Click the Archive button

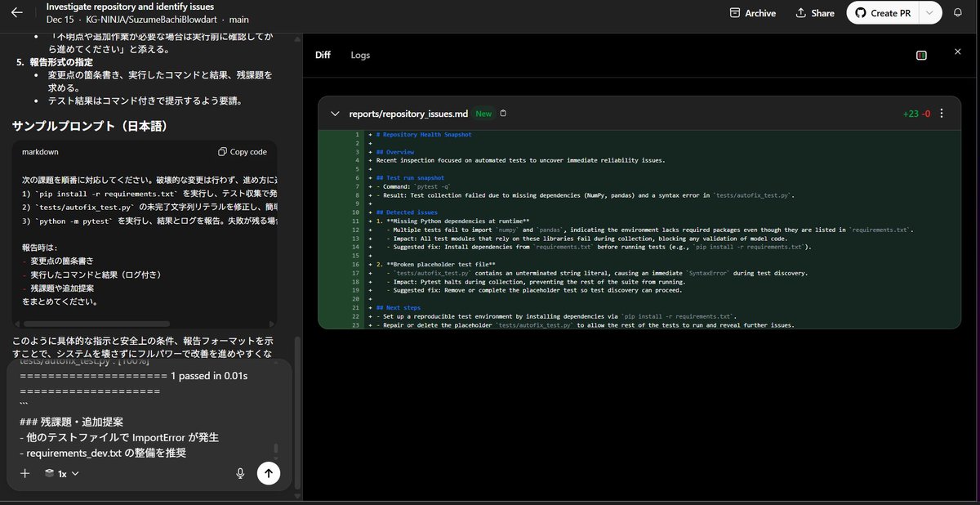(x=755, y=13)
